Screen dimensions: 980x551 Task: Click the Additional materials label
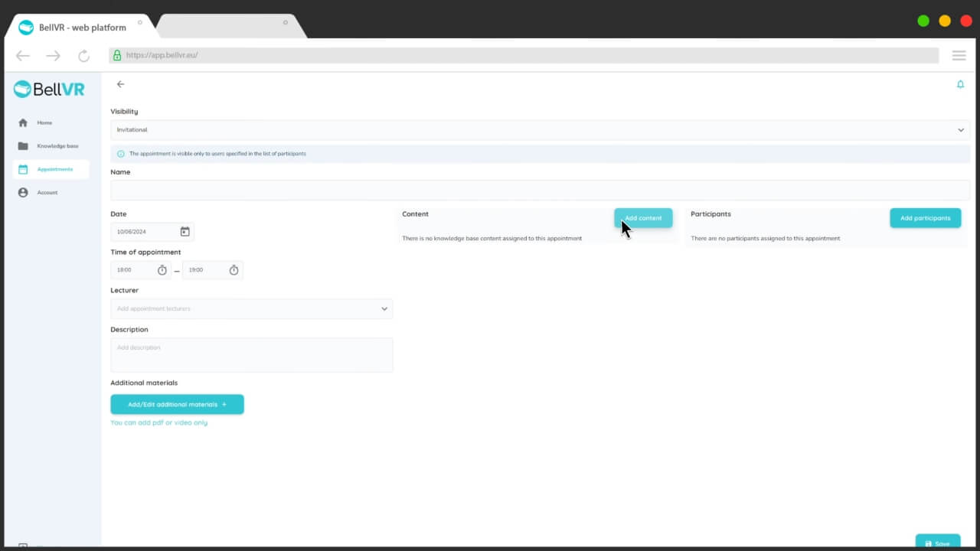[144, 383]
